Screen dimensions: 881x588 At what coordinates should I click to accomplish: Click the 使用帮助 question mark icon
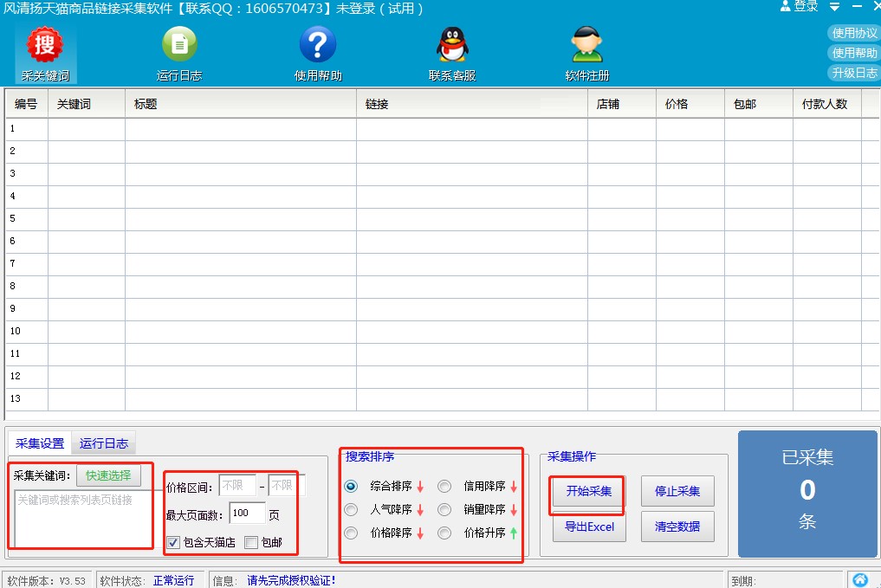(x=318, y=54)
